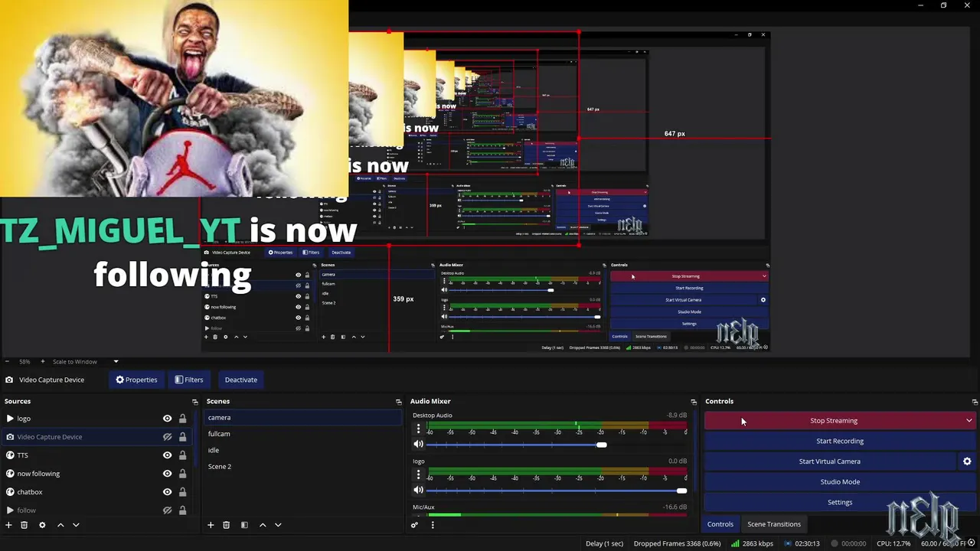The width and height of the screenshot is (980, 551).
Task: Zoom out the preview with minus icon
Action: point(7,361)
